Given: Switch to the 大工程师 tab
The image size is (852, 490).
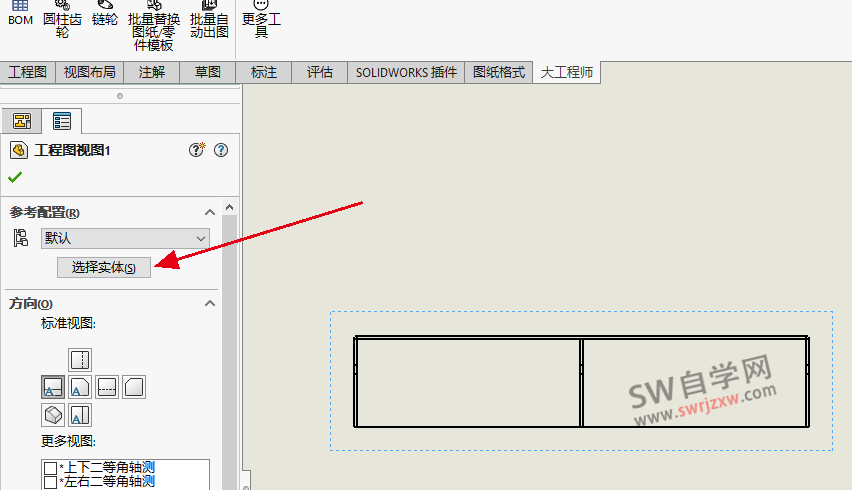Looking at the screenshot, I should point(567,72).
